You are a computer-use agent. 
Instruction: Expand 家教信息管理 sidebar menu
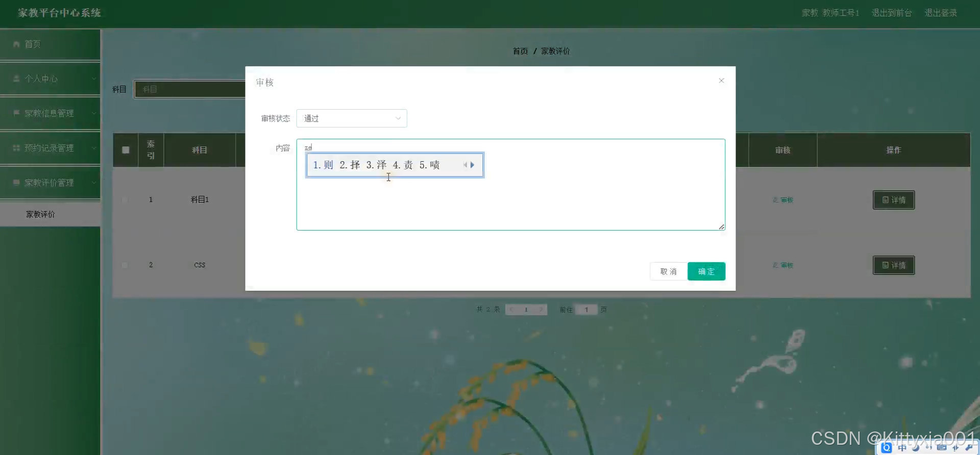50,113
